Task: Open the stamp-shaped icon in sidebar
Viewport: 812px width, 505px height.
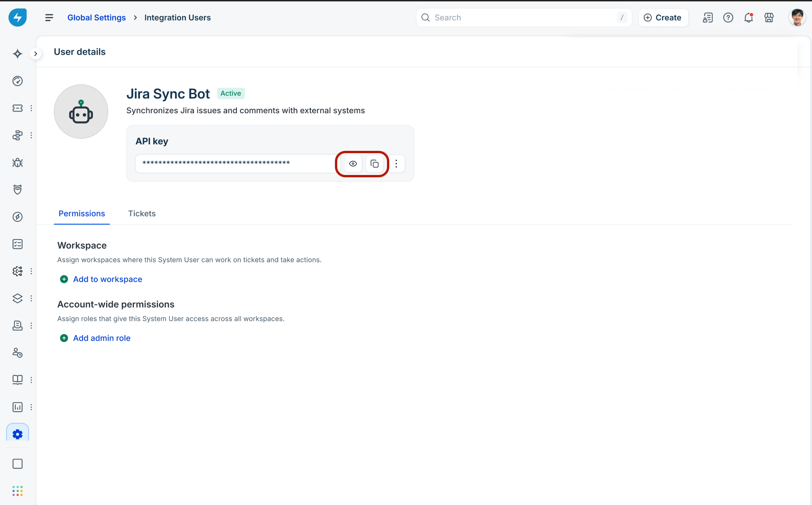Action: pyautogui.click(x=18, y=325)
